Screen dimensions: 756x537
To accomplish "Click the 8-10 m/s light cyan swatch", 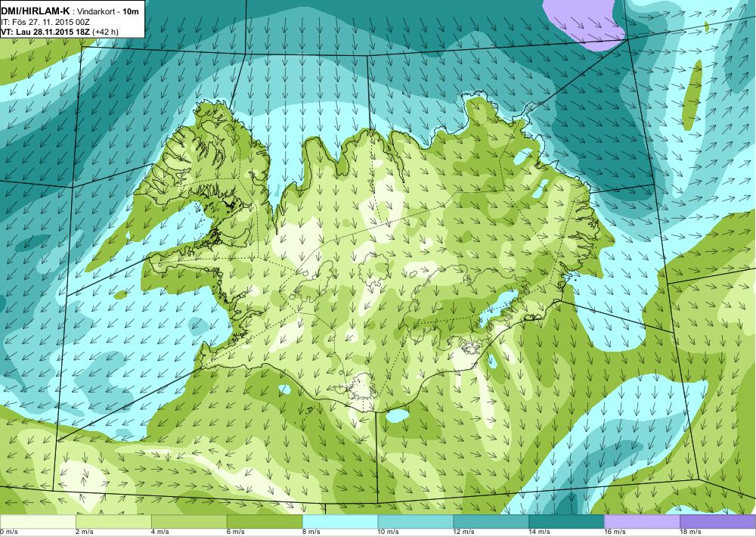I will (340, 522).
